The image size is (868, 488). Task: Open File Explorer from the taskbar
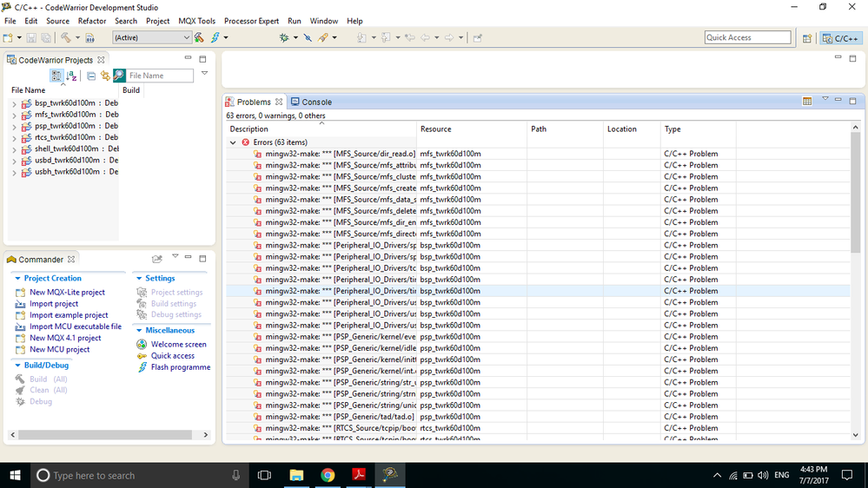pyautogui.click(x=296, y=475)
